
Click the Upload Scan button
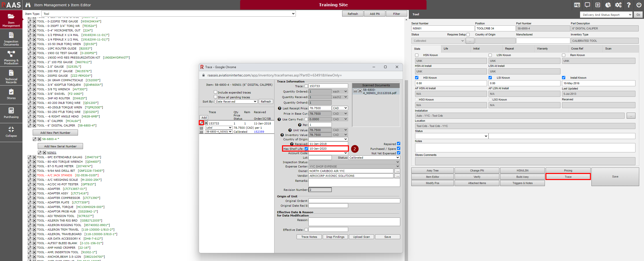tap(361, 237)
